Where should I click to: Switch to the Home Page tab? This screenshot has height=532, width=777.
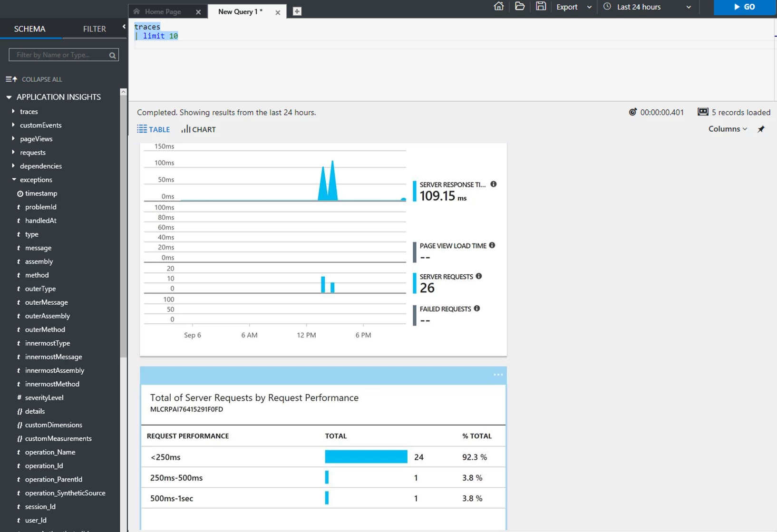pyautogui.click(x=163, y=12)
